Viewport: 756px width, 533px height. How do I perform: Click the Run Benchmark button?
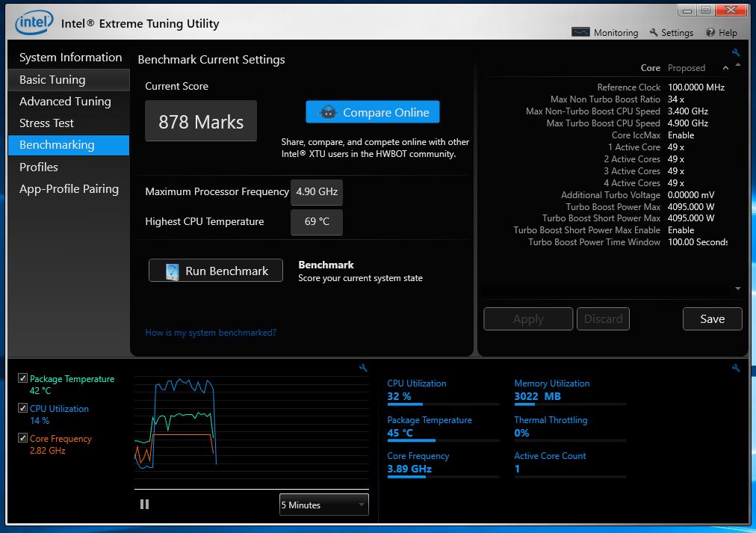pyautogui.click(x=216, y=271)
